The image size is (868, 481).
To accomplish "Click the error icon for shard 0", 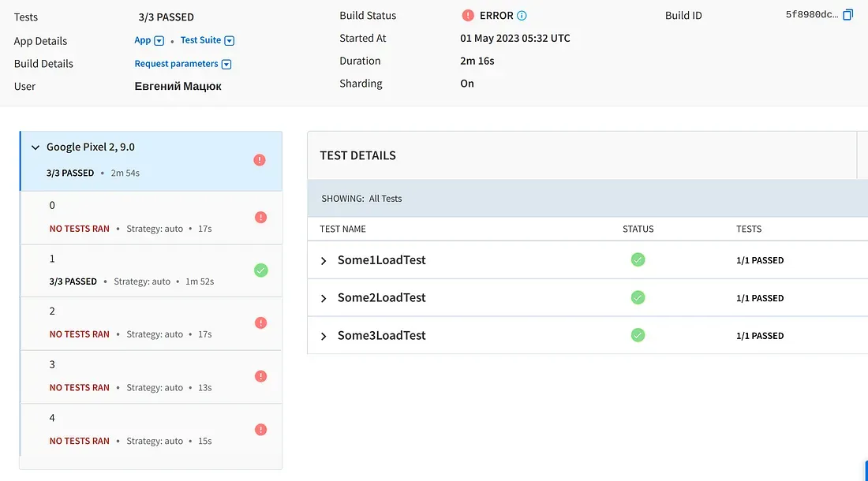I will point(260,218).
